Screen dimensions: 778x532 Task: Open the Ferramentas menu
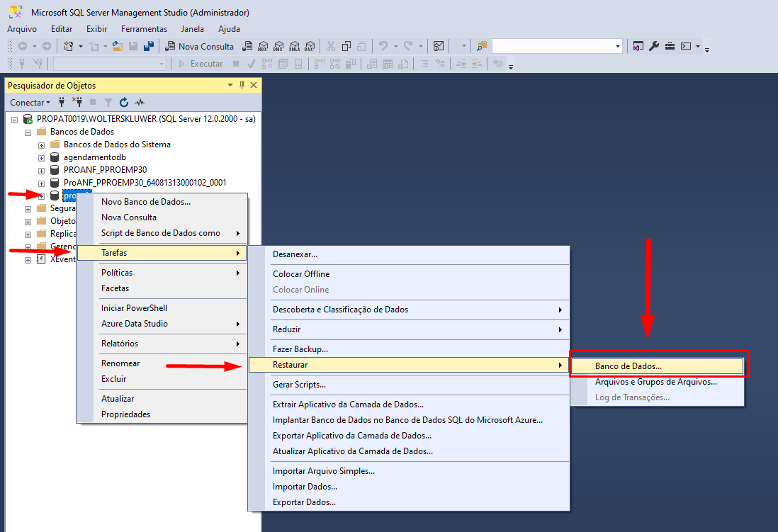pos(144,29)
